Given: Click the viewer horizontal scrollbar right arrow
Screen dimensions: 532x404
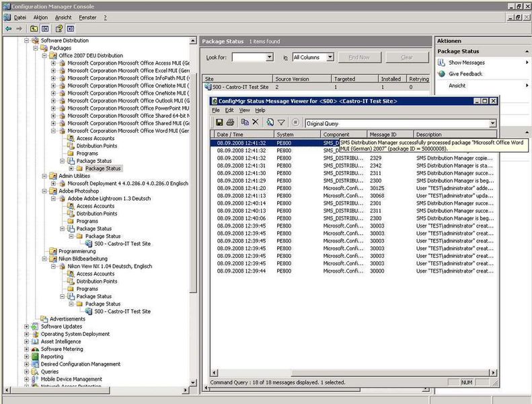Looking at the screenshot, I should coord(492,373).
